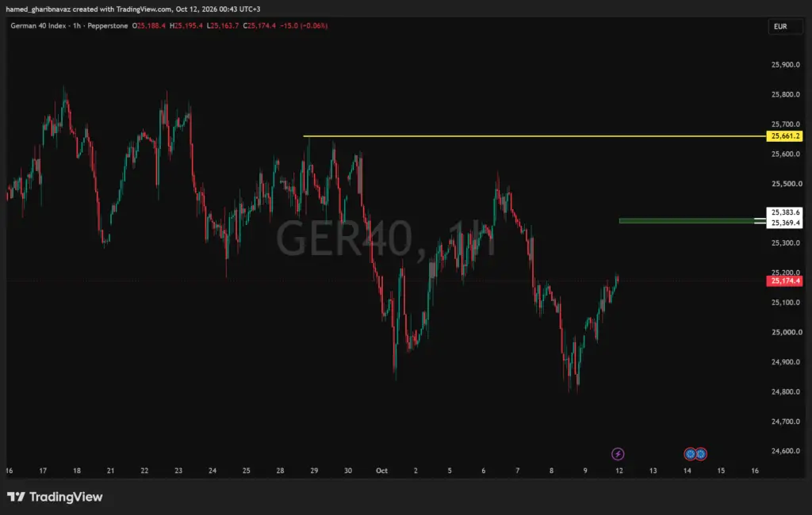Click the 25,500.0 price axis label
The height and width of the screenshot is (515, 812).
(x=787, y=184)
